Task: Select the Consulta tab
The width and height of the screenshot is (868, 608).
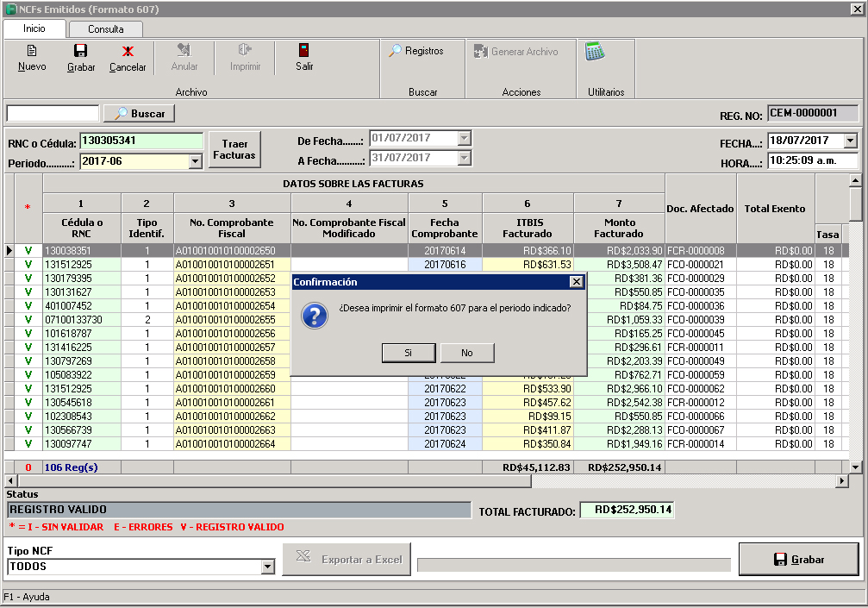Action: click(x=105, y=28)
